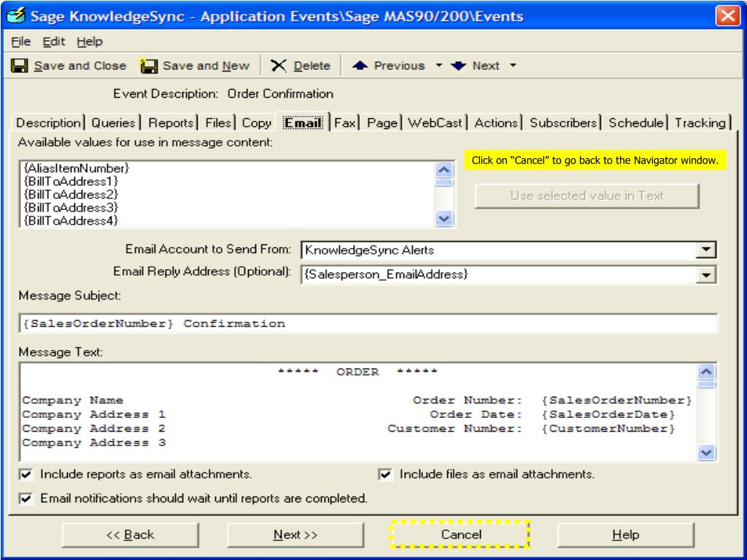747x560 pixels.
Task: Click the Previous up-arrow icon
Action: pyautogui.click(x=360, y=66)
